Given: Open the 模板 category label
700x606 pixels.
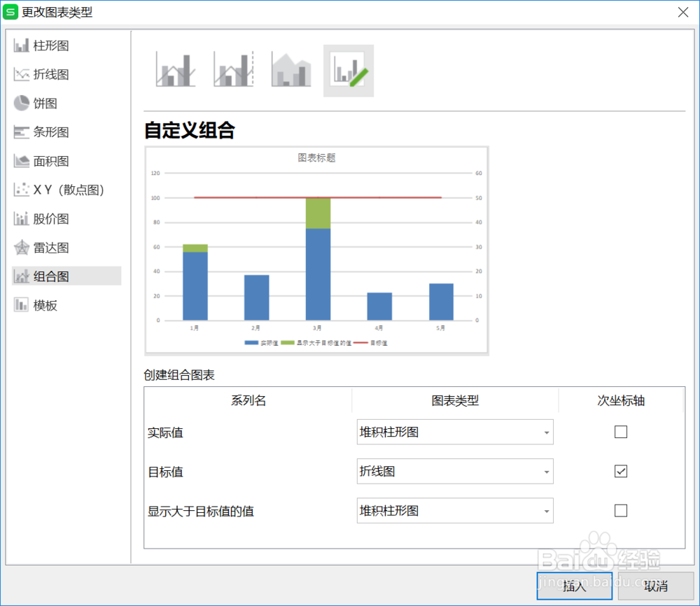Looking at the screenshot, I should pyautogui.click(x=45, y=305).
